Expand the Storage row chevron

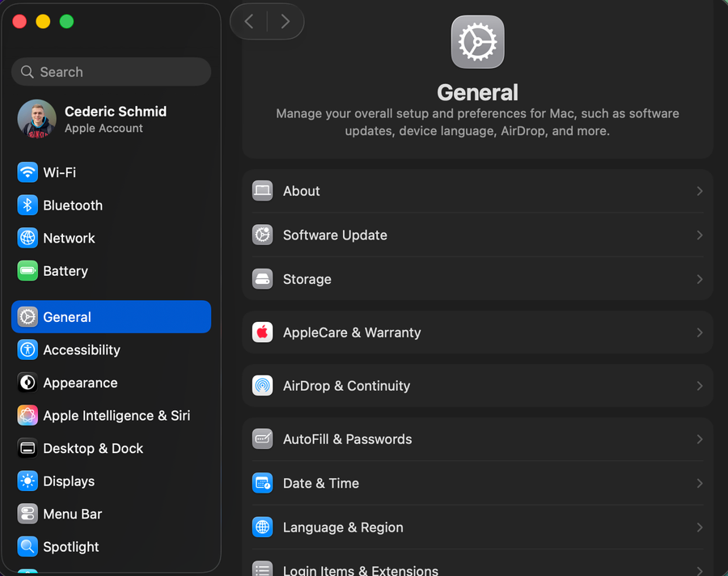coord(699,279)
